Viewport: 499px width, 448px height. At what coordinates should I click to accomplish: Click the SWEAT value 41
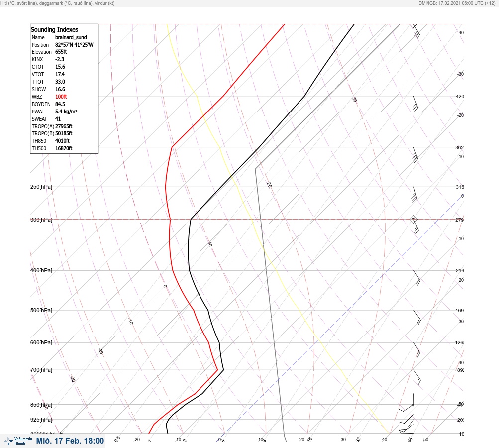pos(58,119)
